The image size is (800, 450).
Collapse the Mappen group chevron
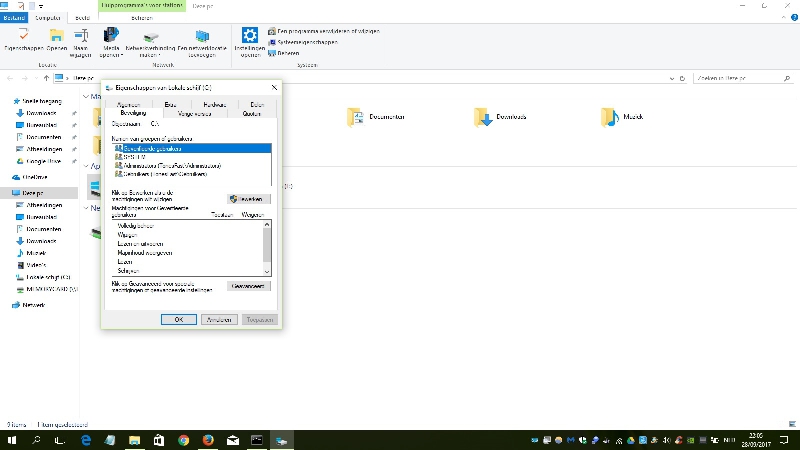pyautogui.click(x=85, y=96)
